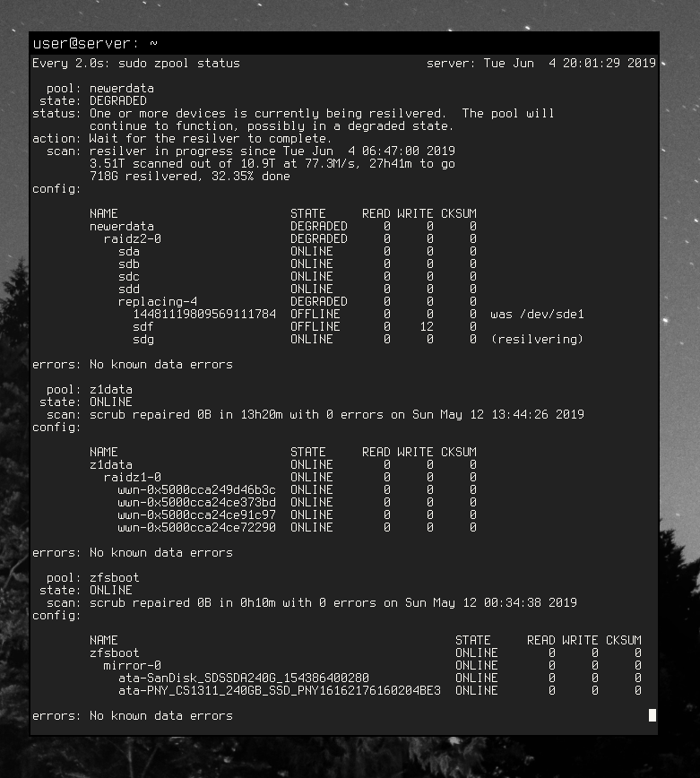Click 'pool: z1data' pool name
This screenshot has height=778, width=700.
(x=110, y=390)
